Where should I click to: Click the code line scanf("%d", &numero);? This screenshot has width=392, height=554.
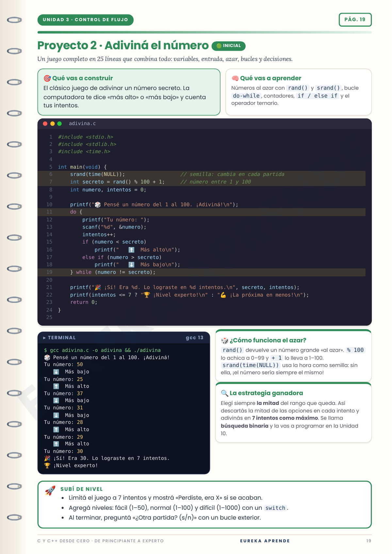click(114, 227)
